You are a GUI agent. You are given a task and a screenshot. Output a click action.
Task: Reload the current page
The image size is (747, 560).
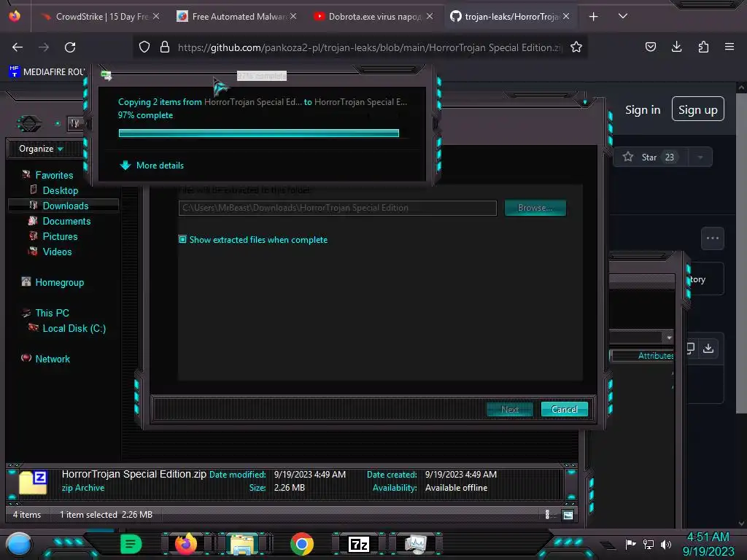click(70, 47)
